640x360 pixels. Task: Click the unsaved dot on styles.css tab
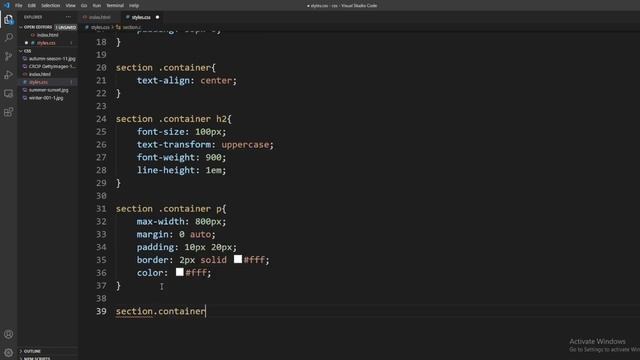pyautogui.click(x=157, y=17)
